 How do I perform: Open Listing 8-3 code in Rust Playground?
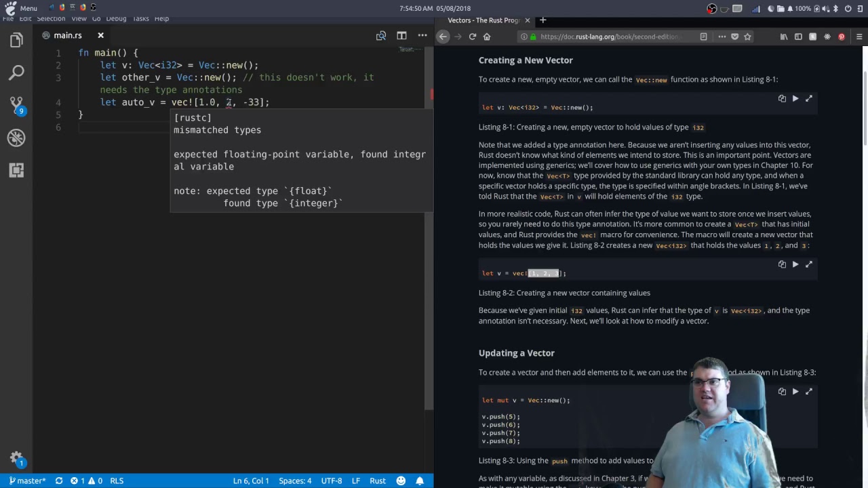click(x=809, y=392)
